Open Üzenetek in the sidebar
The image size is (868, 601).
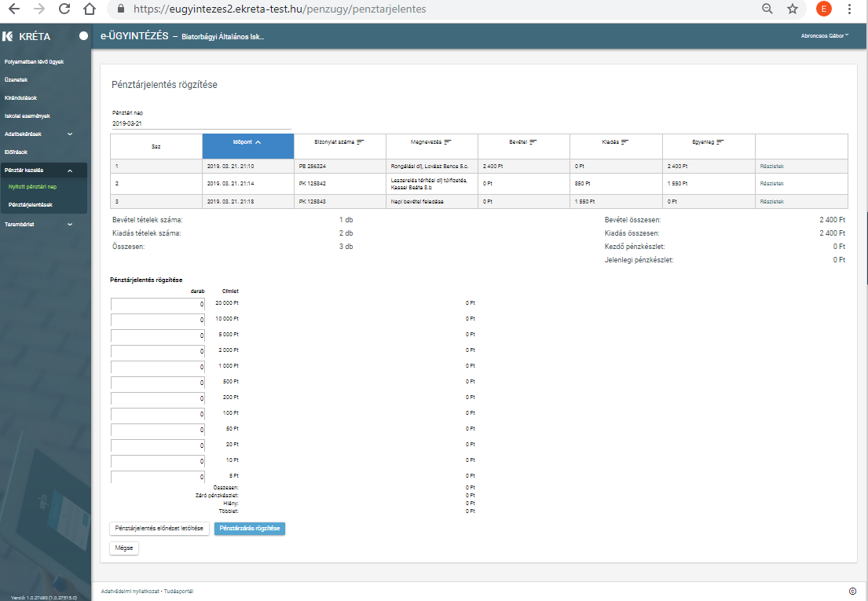[x=16, y=79]
